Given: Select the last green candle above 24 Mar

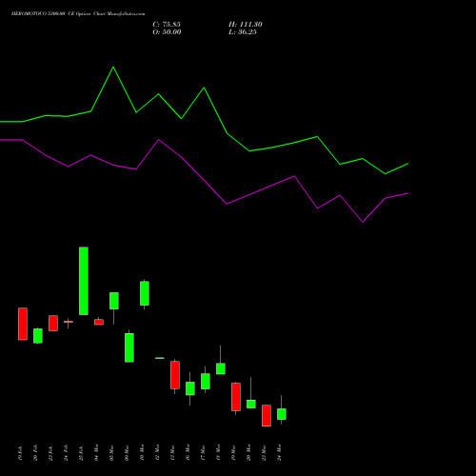Looking at the screenshot, I should [x=282, y=414].
